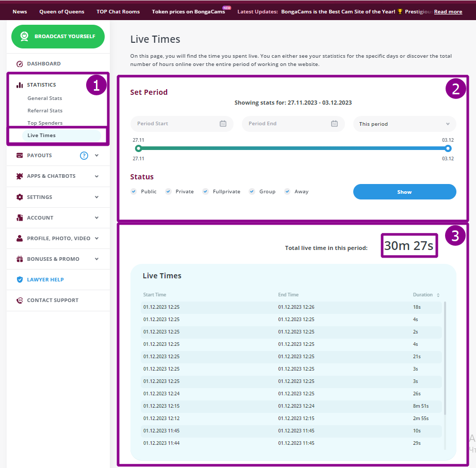Click the Broadcast Yourself button
476x468 pixels.
pos(58,37)
